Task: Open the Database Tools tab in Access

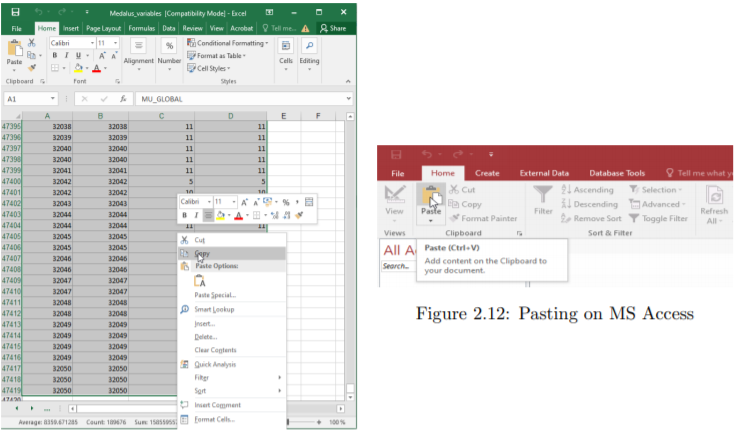Action: 617,173
